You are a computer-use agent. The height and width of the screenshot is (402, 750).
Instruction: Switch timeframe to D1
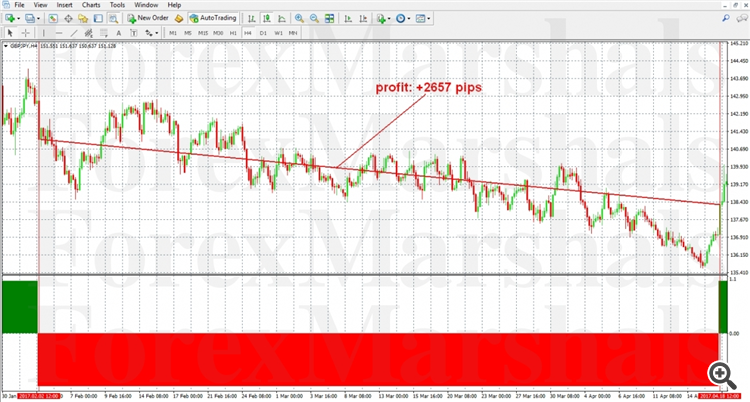[x=263, y=33]
